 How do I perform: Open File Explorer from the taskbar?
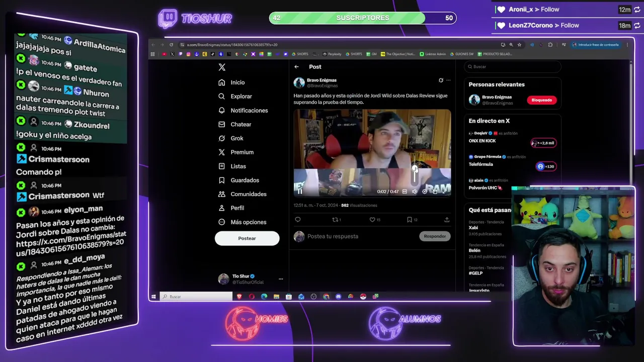click(276, 297)
